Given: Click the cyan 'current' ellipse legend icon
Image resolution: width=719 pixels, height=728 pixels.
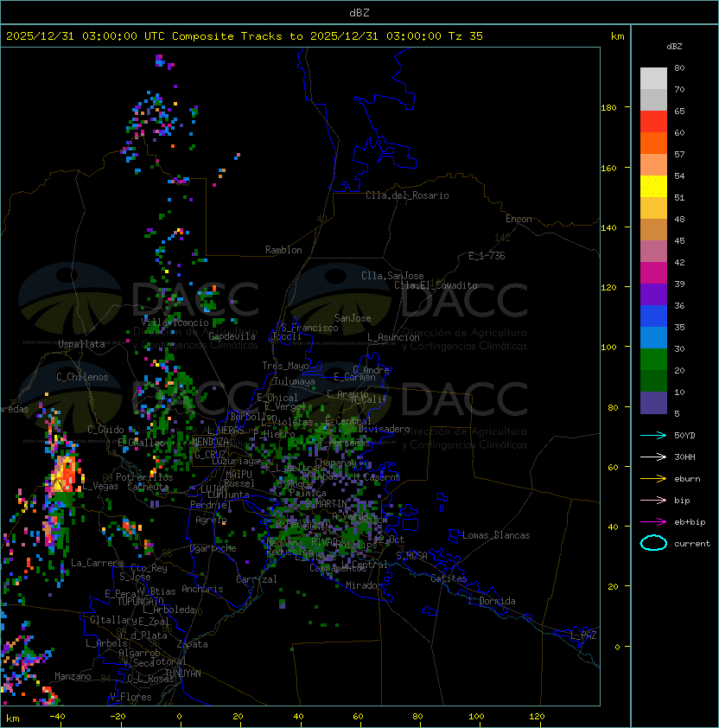Looking at the screenshot, I should pos(653,543).
